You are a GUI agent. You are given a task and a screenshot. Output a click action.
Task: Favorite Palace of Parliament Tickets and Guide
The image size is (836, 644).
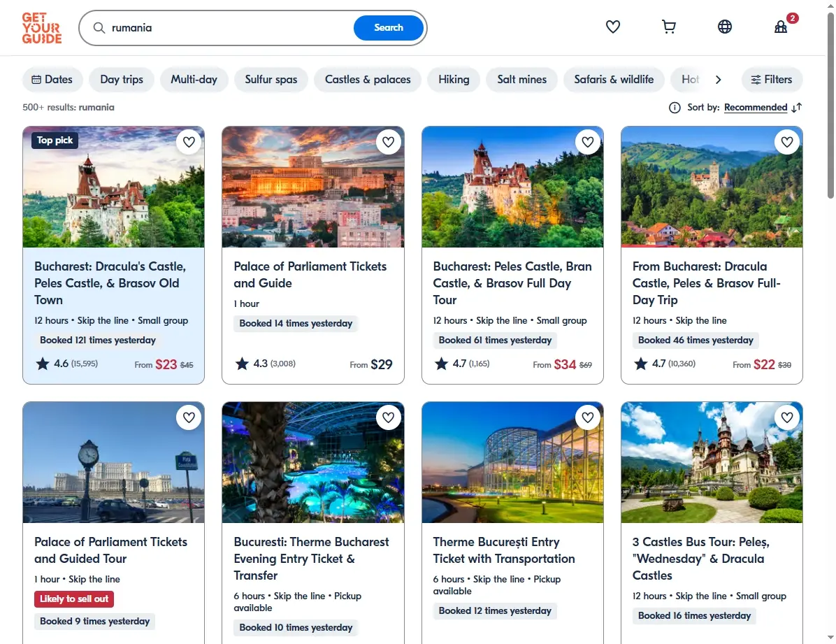coord(388,142)
